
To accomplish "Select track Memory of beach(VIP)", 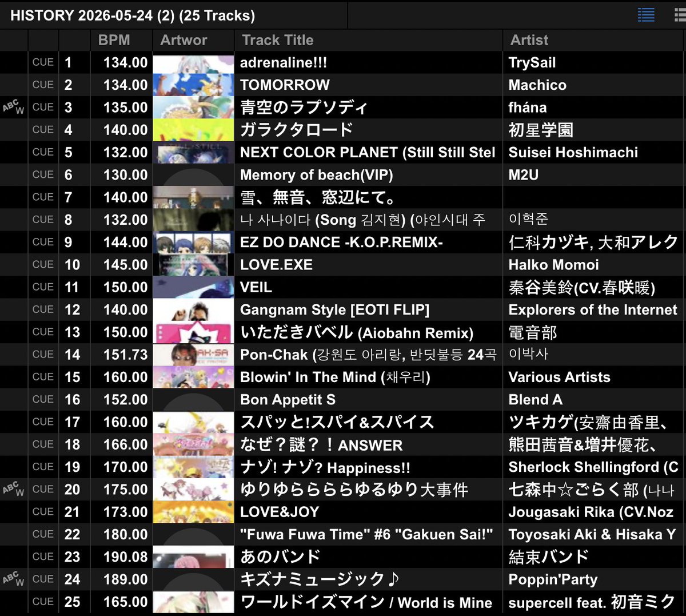I will (316, 174).
